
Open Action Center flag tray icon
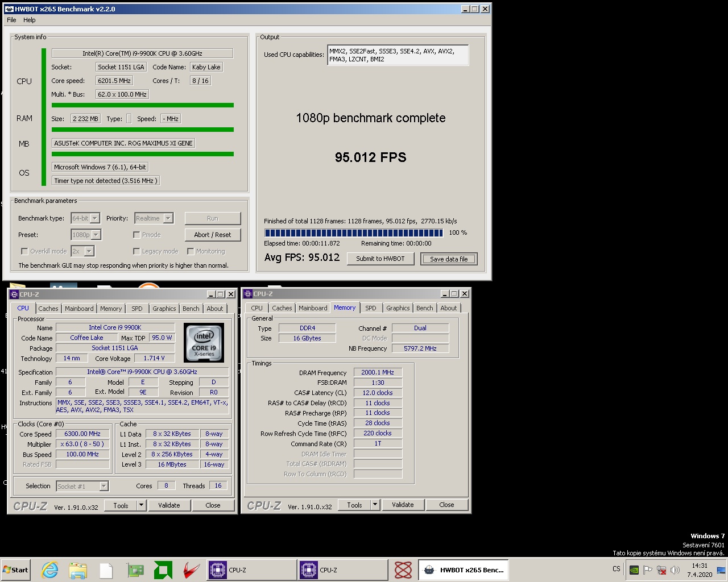pyautogui.click(x=647, y=569)
